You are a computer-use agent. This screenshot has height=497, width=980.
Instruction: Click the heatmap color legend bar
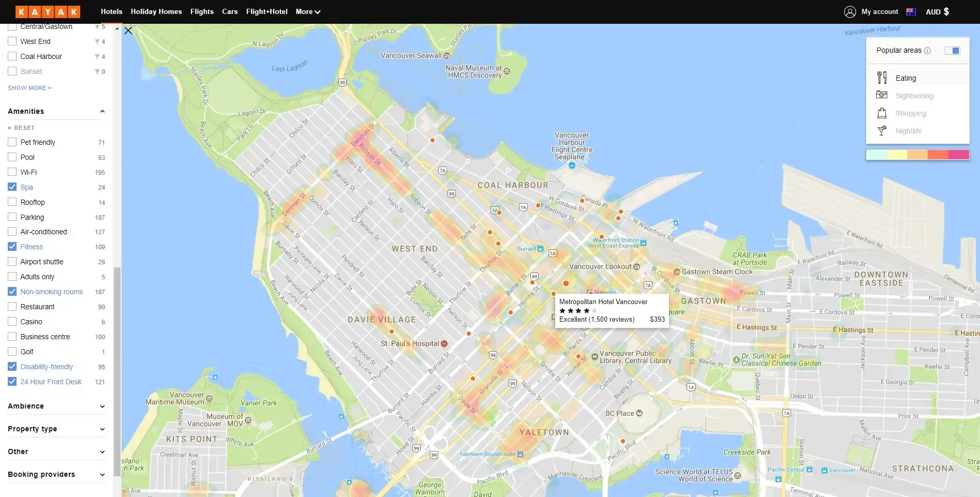[x=917, y=155]
